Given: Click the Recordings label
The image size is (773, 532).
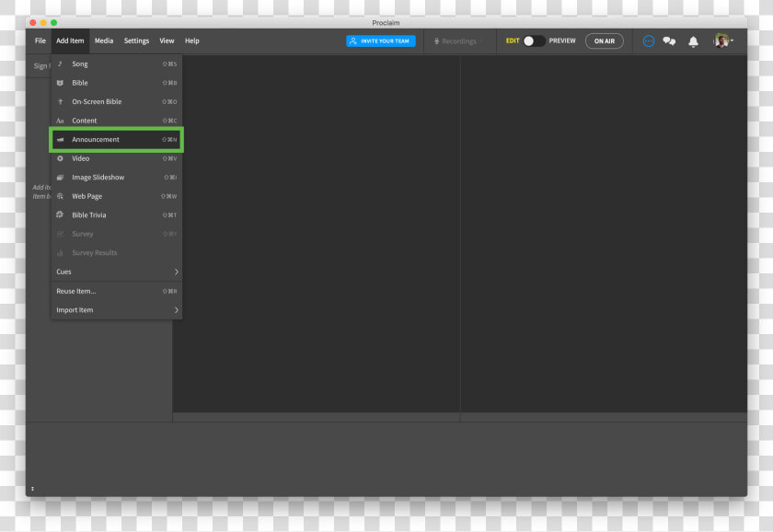Looking at the screenshot, I should tap(459, 41).
